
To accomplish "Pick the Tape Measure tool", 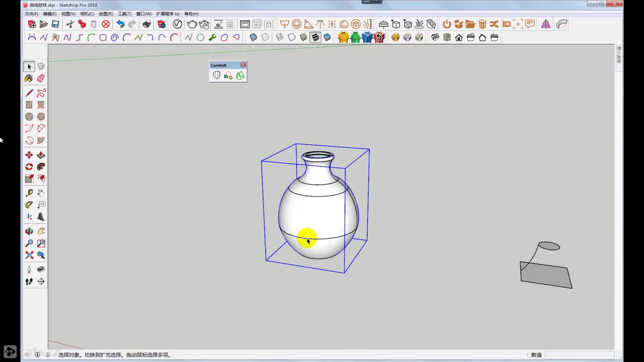I will click(29, 193).
